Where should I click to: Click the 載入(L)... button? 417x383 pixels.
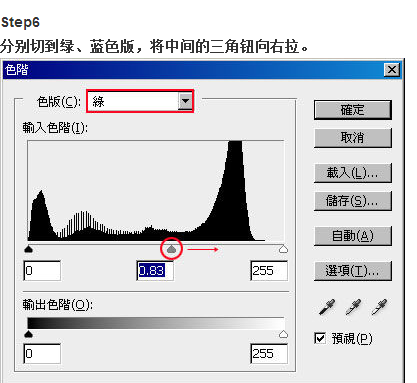pyautogui.click(x=353, y=173)
